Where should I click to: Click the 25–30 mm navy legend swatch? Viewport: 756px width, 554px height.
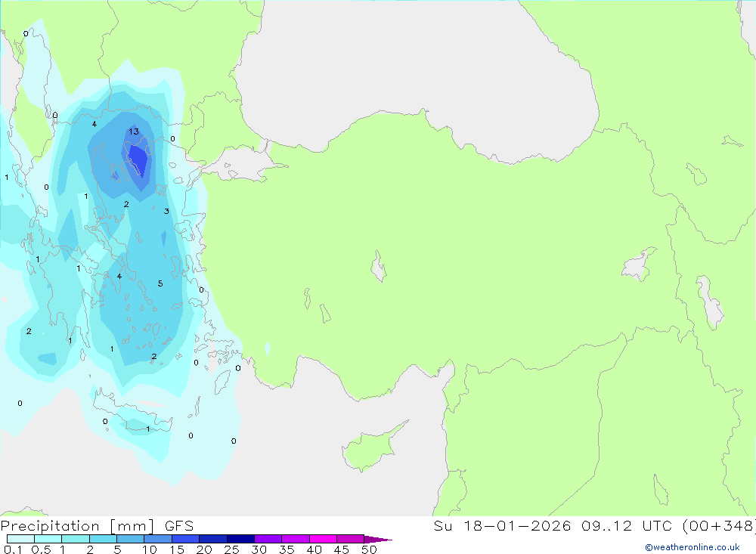240,539
